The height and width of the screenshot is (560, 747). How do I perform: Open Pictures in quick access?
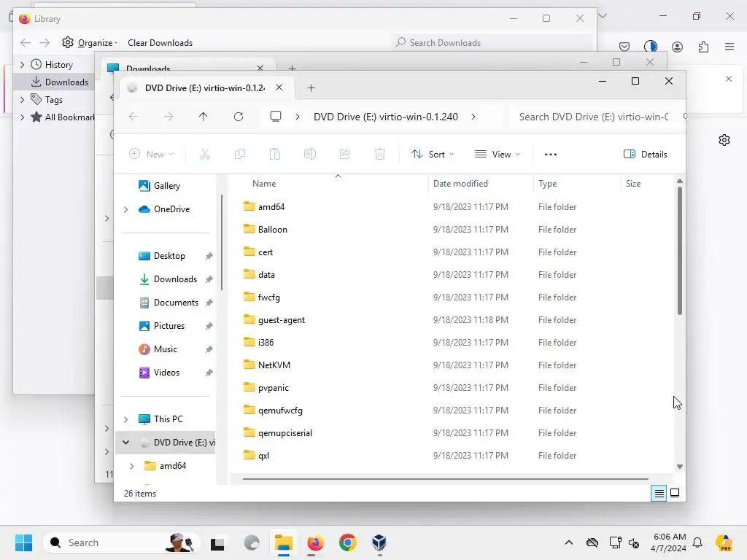(169, 326)
